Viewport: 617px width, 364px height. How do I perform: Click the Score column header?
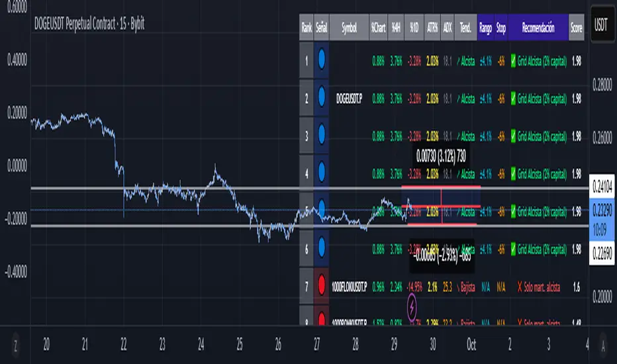[x=576, y=27]
